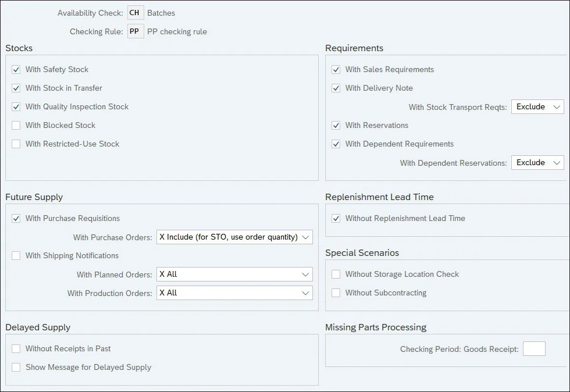This screenshot has width=570, height=392.
Task: Click the Checking Rule PP field
Action: (x=135, y=31)
